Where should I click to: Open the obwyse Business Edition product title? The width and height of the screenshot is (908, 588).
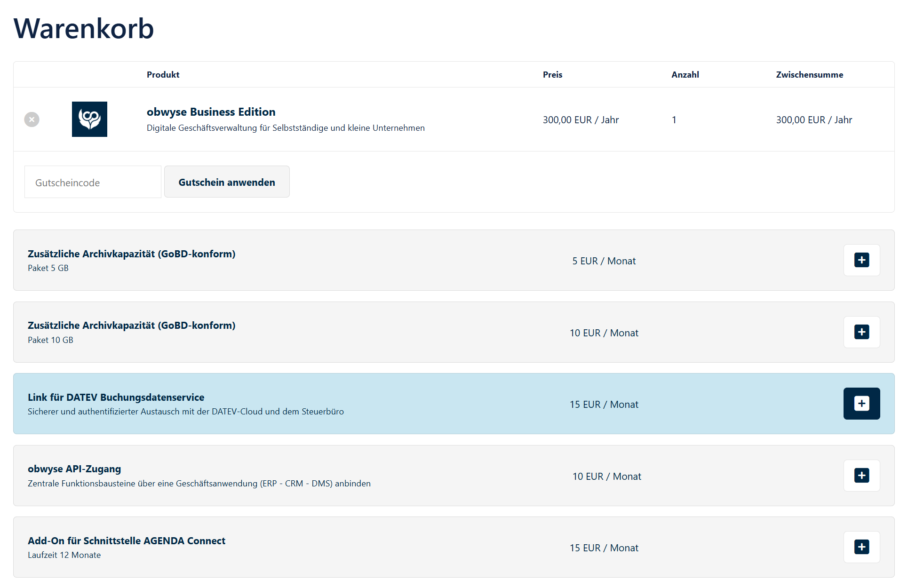click(211, 112)
